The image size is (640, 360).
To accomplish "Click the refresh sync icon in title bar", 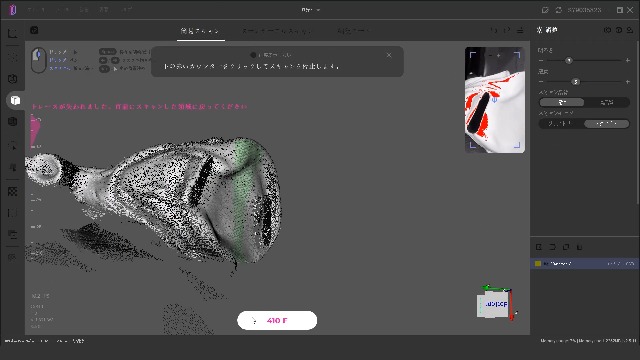I will click(558, 10).
